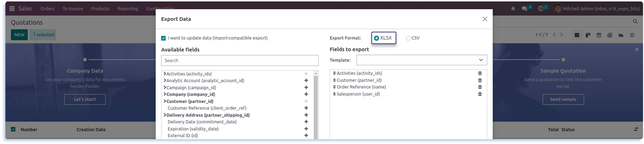Click the scrollbar up arrow
The width and height of the screenshot is (644, 144).
(x=316, y=74)
